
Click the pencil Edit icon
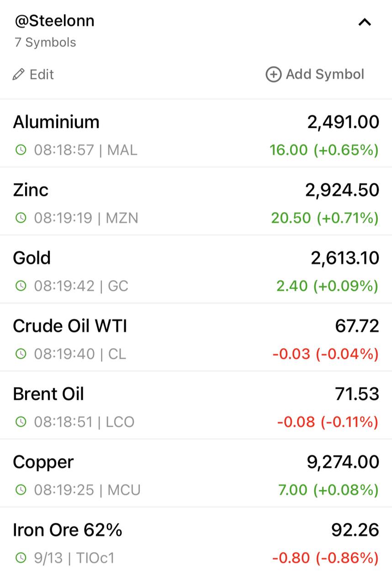click(x=18, y=74)
